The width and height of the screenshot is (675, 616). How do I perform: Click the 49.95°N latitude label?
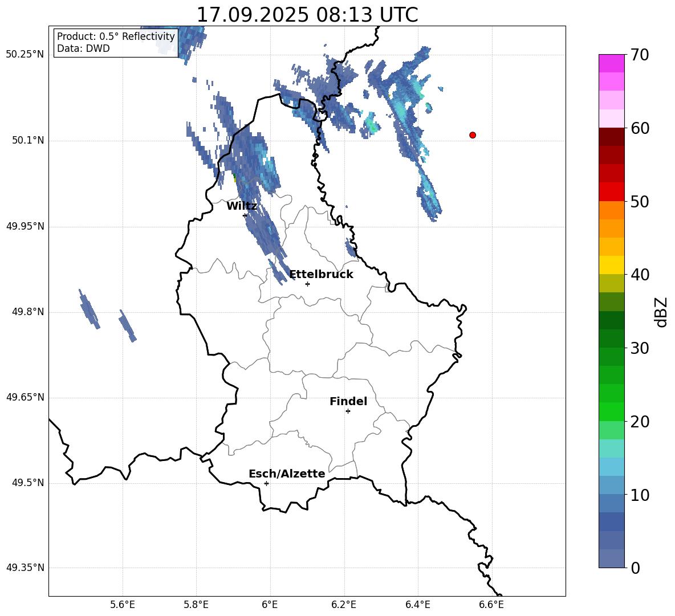coord(25,226)
